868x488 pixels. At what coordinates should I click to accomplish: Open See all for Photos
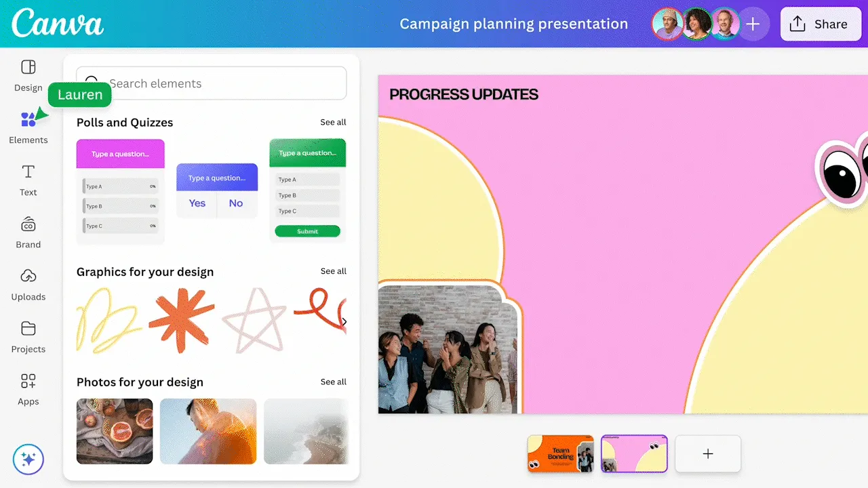coord(333,382)
